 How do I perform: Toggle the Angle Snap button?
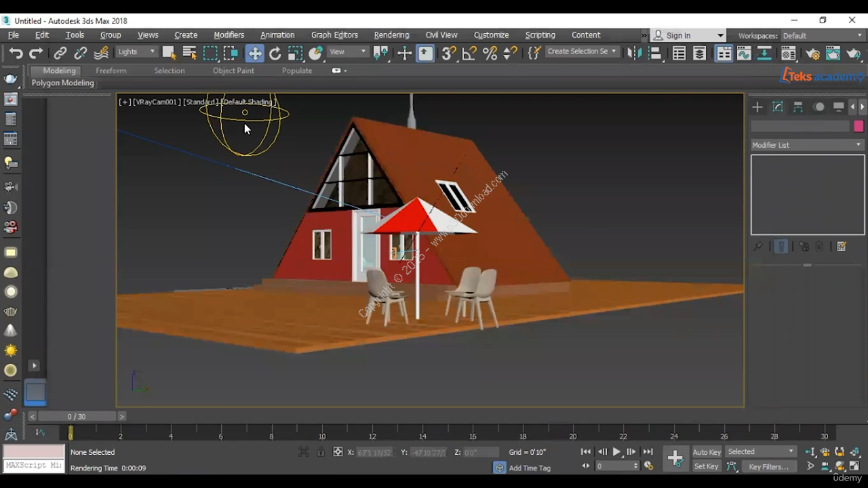(x=469, y=53)
